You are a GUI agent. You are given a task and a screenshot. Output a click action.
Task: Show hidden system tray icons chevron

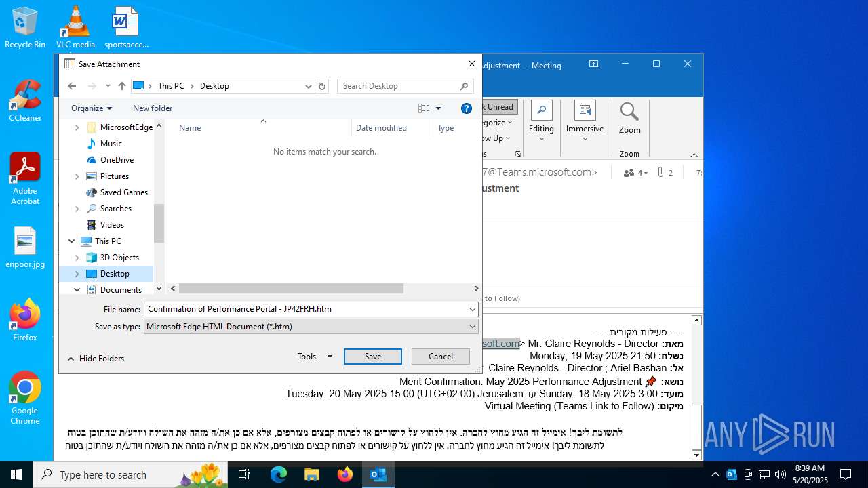click(715, 474)
